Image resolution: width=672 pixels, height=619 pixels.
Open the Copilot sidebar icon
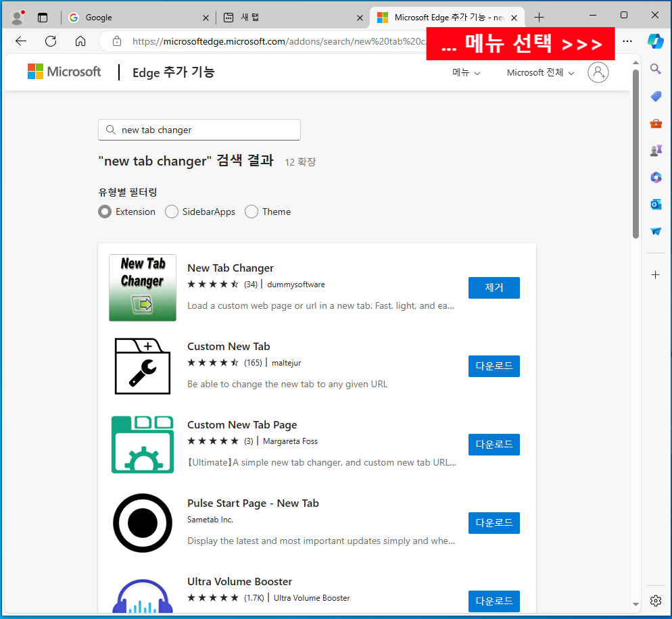[655, 41]
